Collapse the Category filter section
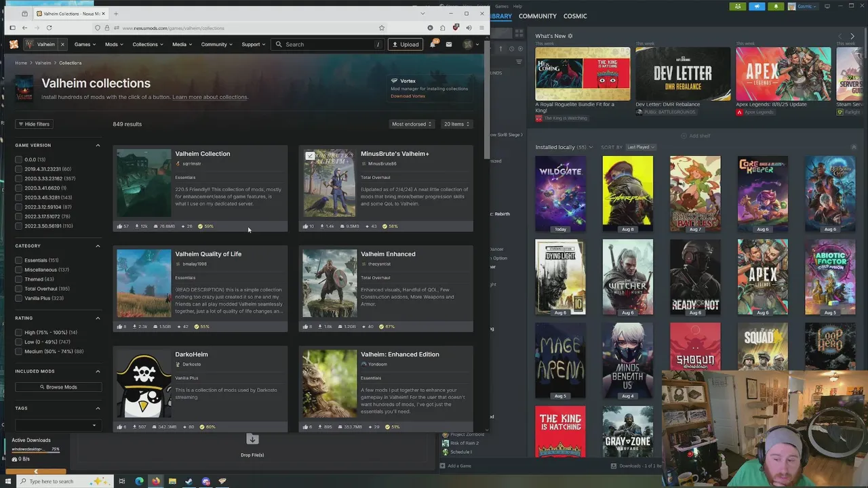The image size is (868, 488). pos(98,246)
